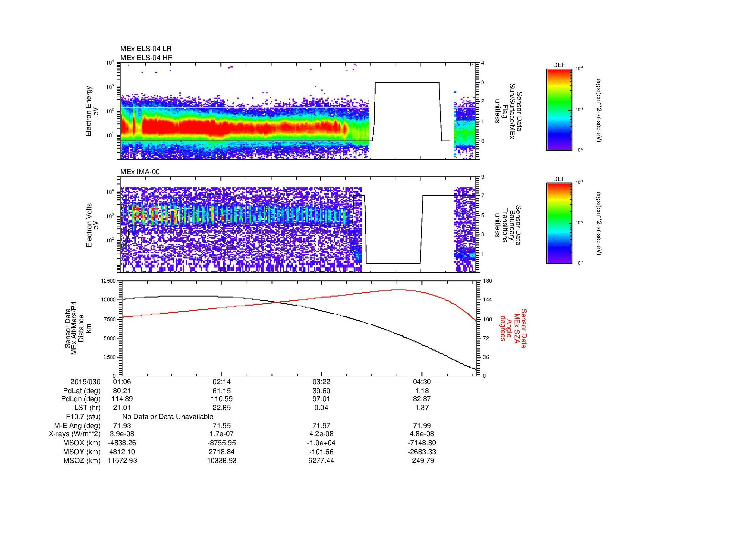Click the 'PdLat (deg)' row label

coord(82,391)
